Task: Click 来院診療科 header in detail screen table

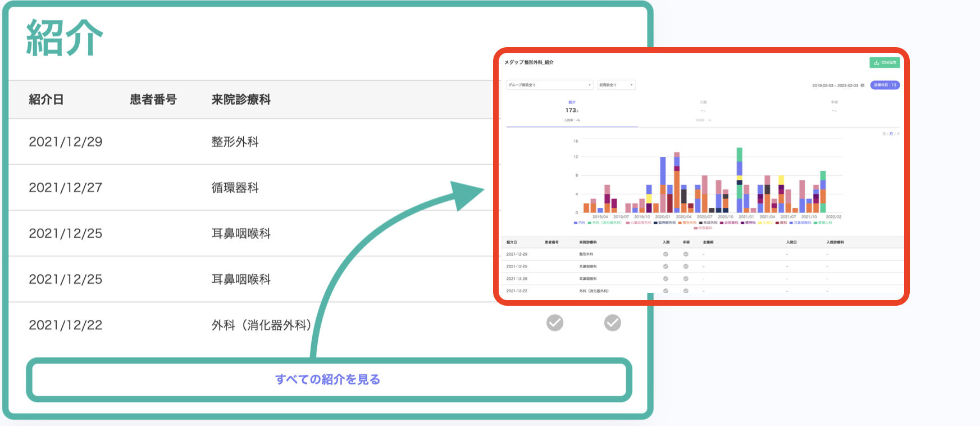Action: point(588,242)
